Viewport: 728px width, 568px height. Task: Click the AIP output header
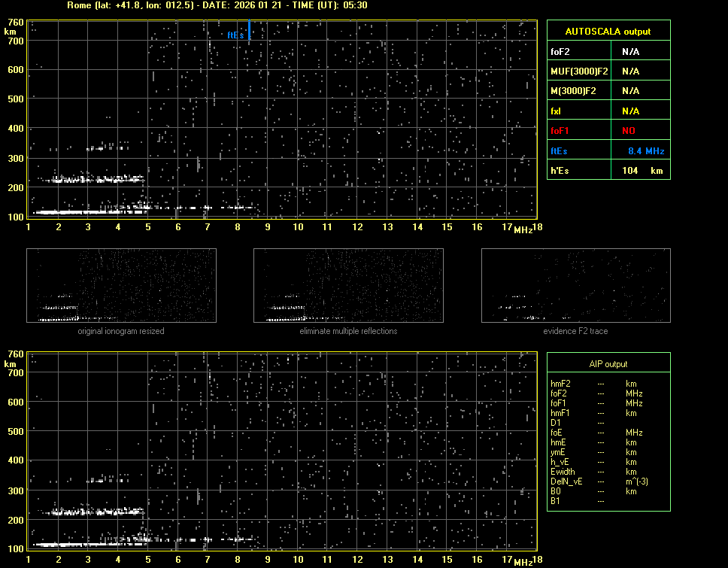608,364
